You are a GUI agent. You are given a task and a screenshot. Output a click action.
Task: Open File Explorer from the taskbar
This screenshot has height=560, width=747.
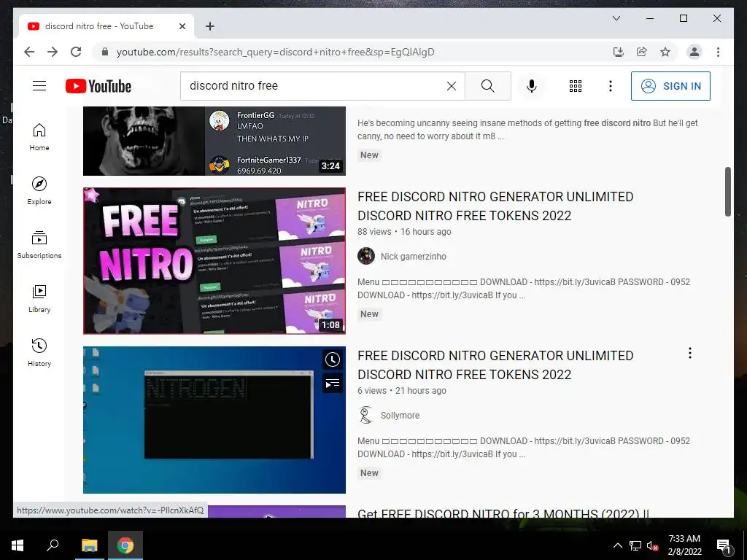tap(89, 545)
